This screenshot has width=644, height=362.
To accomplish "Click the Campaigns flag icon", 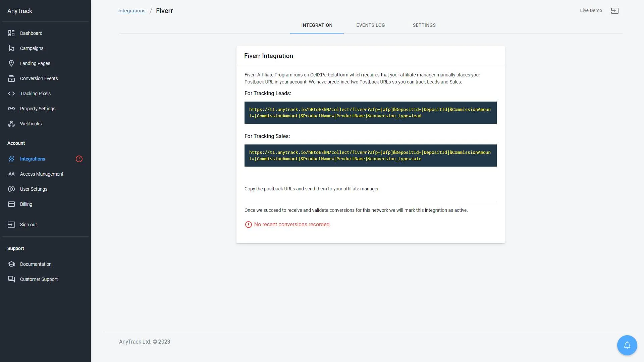I will [11, 48].
